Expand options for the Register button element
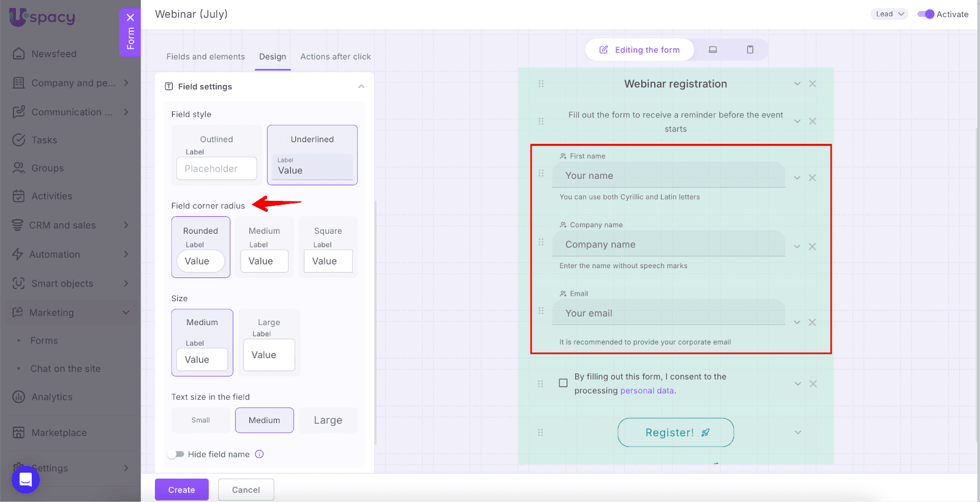The height and width of the screenshot is (502, 980). point(797,433)
